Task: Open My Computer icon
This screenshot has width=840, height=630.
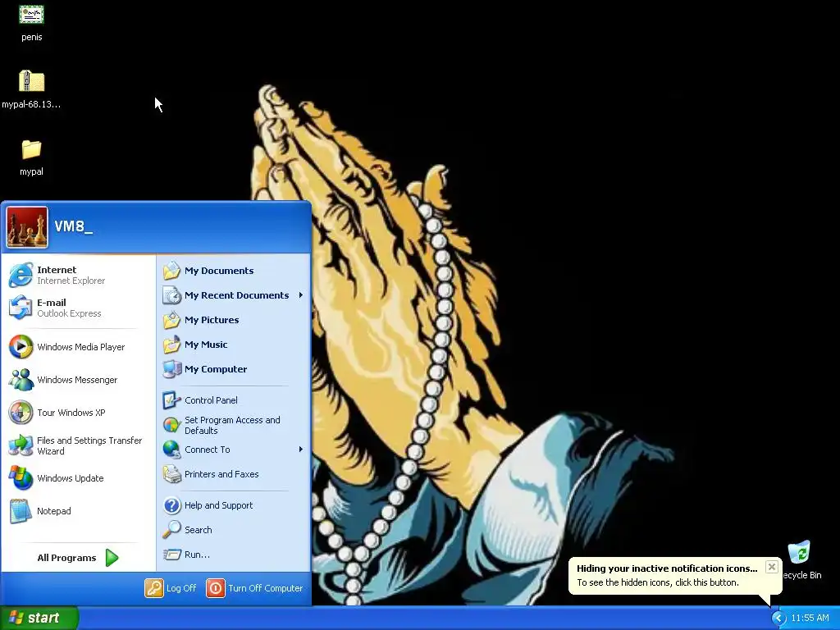Action: (x=172, y=369)
